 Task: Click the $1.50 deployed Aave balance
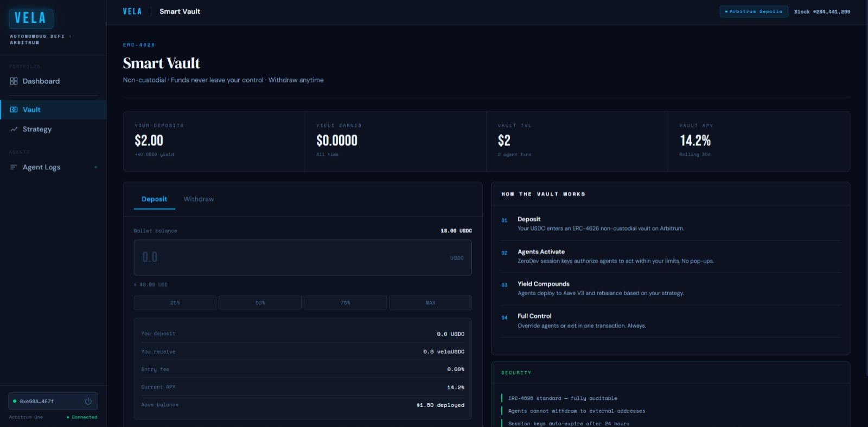pyautogui.click(x=441, y=405)
